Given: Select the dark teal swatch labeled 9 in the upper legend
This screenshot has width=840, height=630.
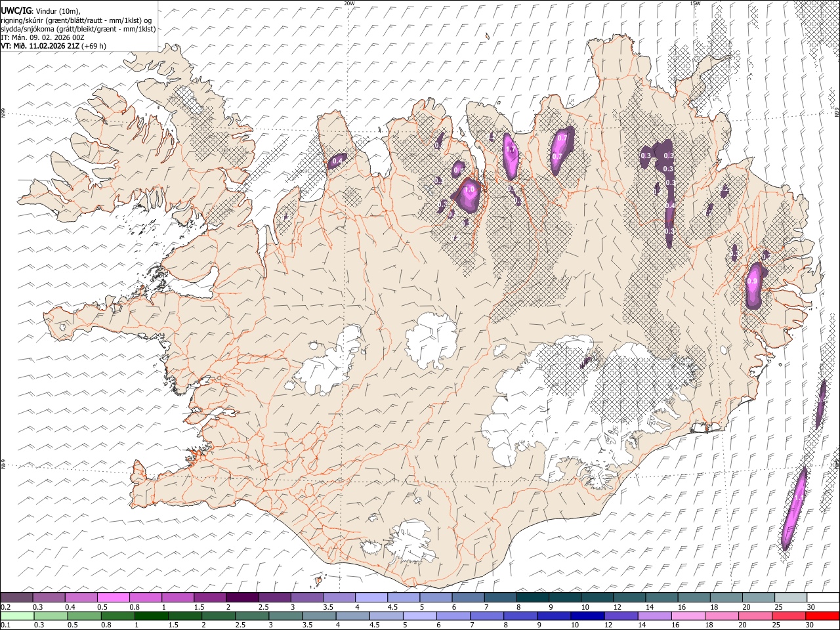Looking at the screenshot, I should tap(564, 598).
